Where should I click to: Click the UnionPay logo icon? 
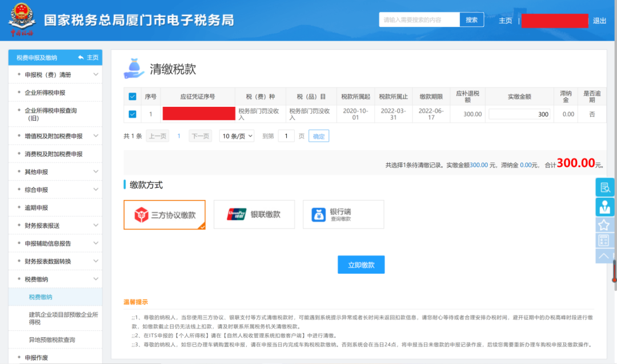(x=237, y=214)
